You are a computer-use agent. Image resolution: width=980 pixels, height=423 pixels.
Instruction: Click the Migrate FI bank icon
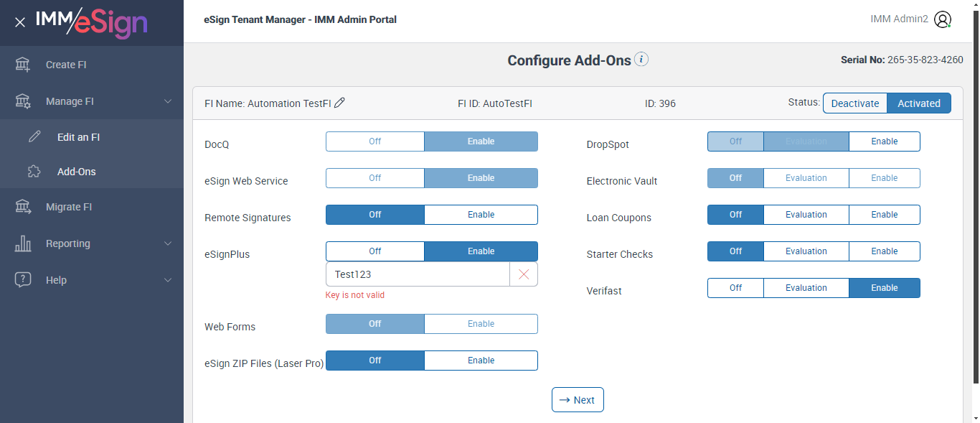pos(23,207)
